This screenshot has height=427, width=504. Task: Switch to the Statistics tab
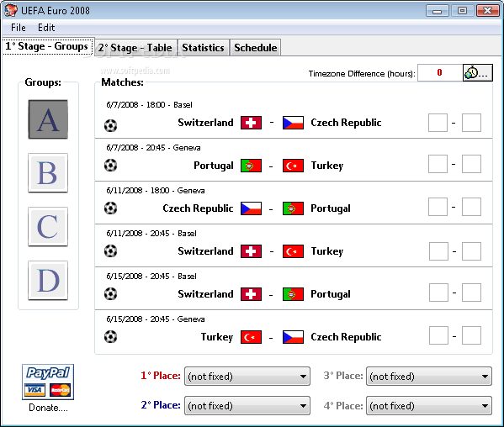click(x=203, y=48)
